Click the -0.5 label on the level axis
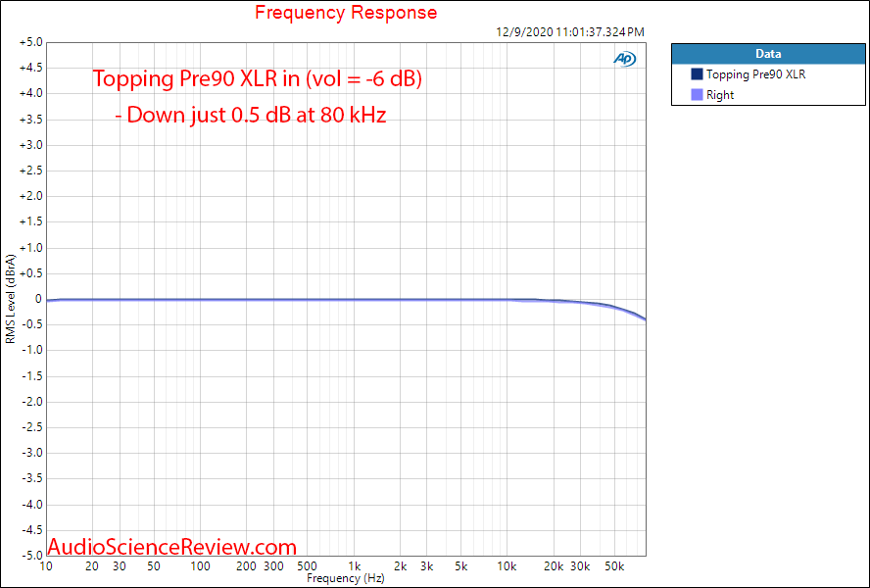This screenshot has height=588, width=870. tap(32, 324)
